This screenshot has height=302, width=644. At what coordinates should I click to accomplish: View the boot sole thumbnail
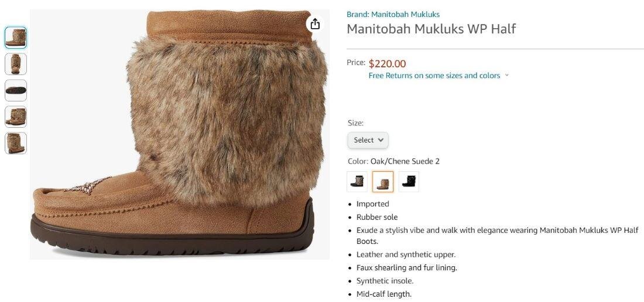[x=16, y=90]
